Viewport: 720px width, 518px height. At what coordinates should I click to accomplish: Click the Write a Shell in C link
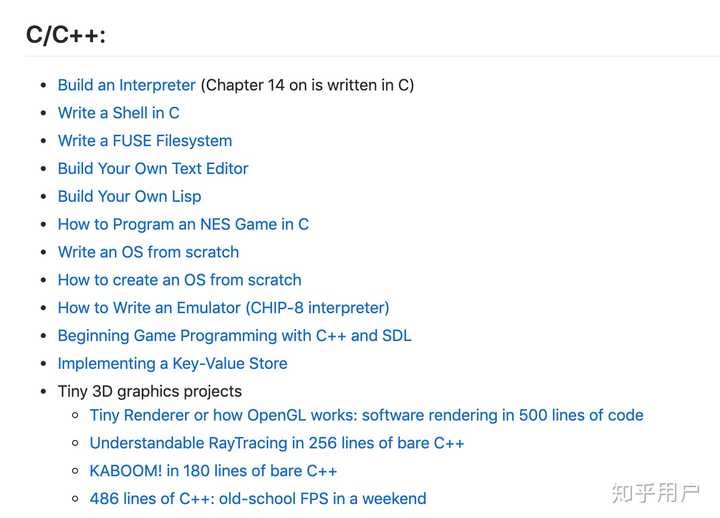coord(118,113)
